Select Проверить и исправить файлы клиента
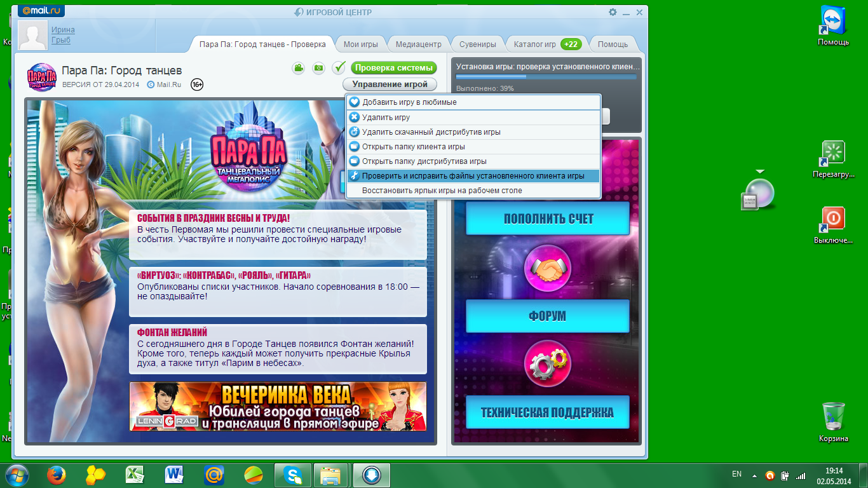The height and width of the screenshot is (488, 868). (473, 176)
